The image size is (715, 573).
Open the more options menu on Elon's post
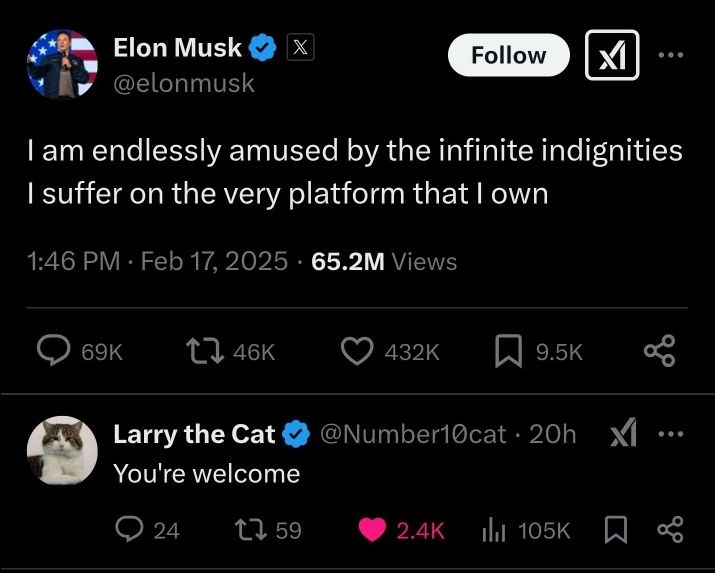point(671,55)
